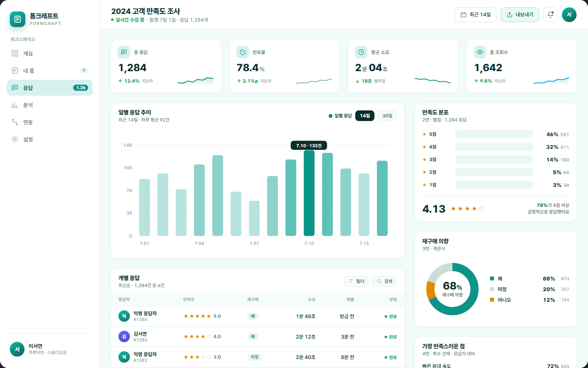
Task: Click the 제출 column header
Action: point(350,300)
